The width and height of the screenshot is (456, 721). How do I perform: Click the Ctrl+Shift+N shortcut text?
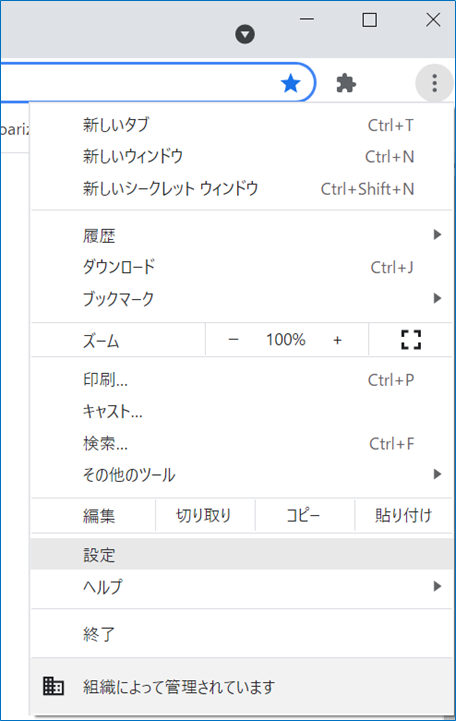coord(367,189)
